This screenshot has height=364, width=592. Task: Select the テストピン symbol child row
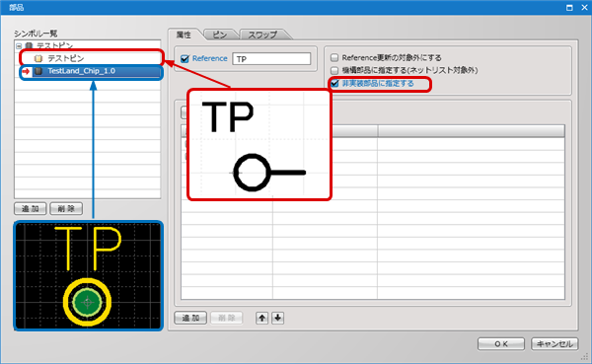click(x=91, y=58)
